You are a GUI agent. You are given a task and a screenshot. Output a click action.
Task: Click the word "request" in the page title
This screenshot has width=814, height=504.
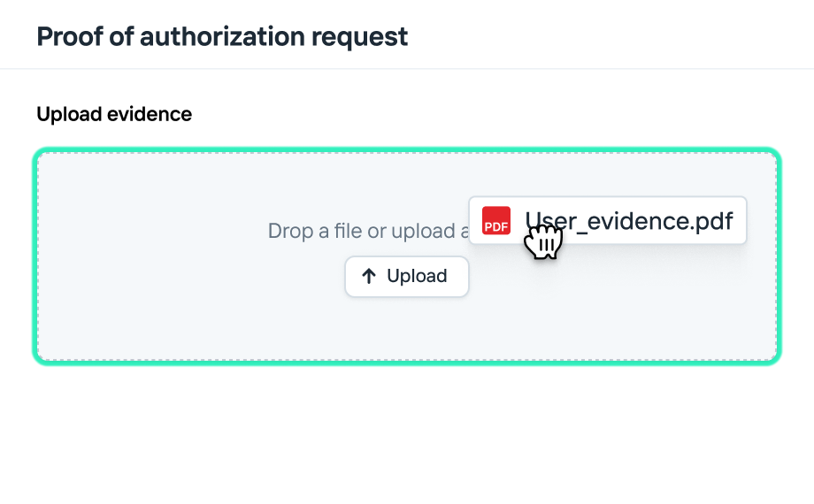coord(365,36)
